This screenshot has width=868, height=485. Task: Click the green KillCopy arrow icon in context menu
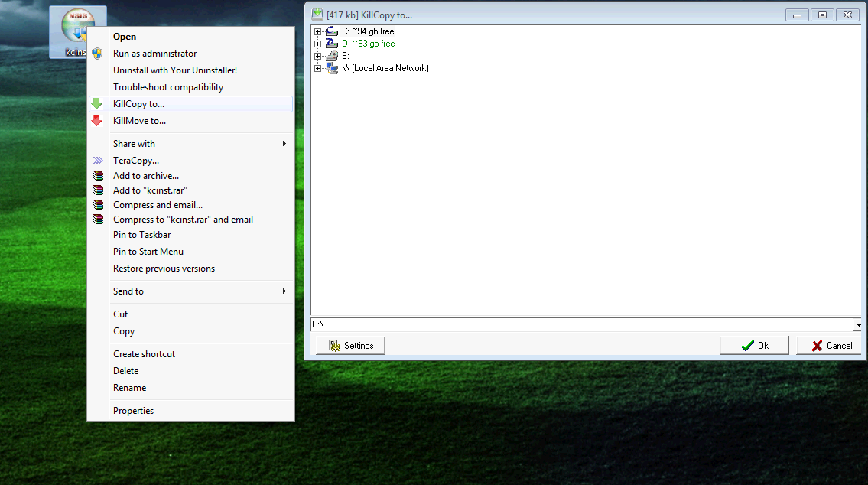[x=97, y=103]
